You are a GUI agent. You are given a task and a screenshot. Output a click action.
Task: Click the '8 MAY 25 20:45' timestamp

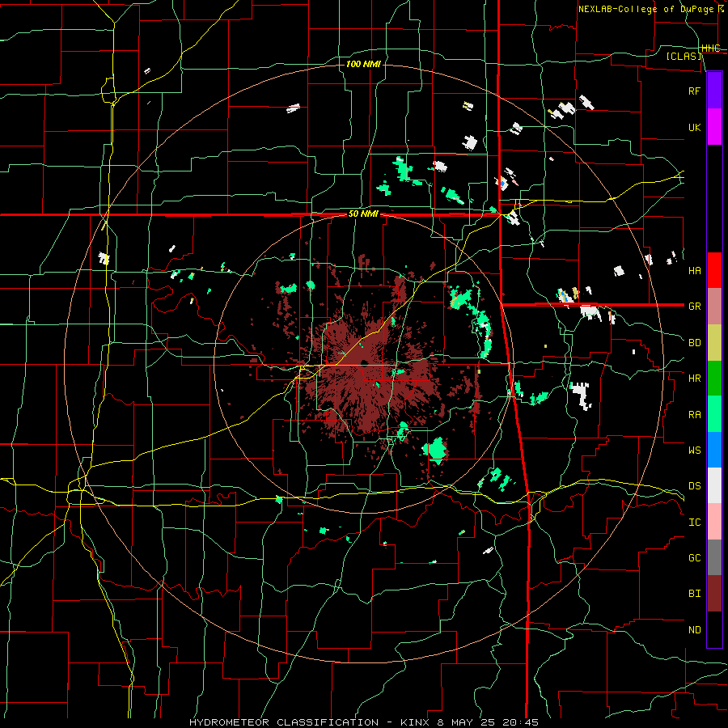click(488, 722)
